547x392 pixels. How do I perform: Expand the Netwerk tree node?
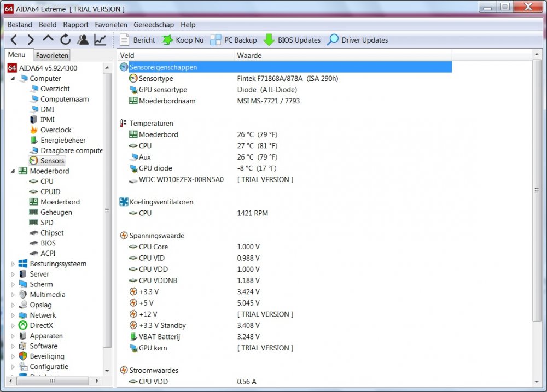[x=13, y=315]
